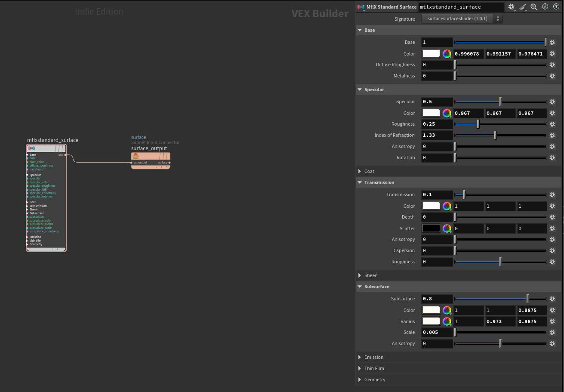Viewport: 564px width, 392px height.
Task: Open color wheel for Transmission Color
Action: pos(447,206)
